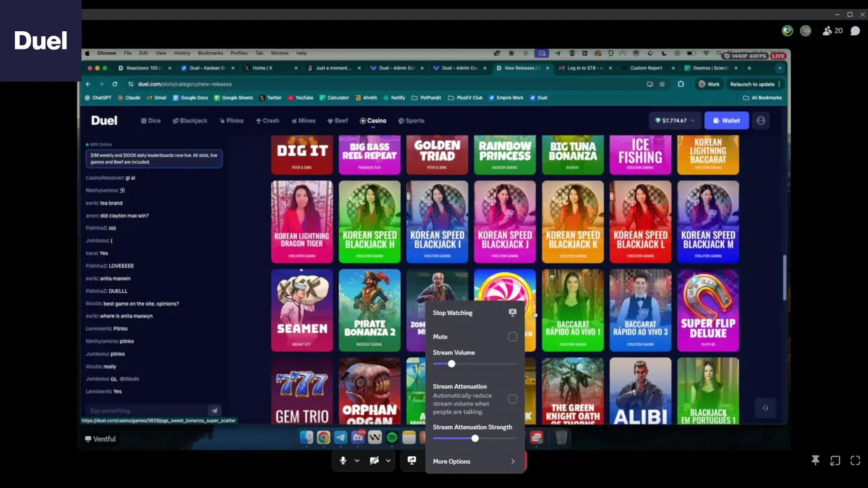This screenshot has height=488, width=868.
Task: Switch to the Home / X tab
Action: (x=271, y=68)
